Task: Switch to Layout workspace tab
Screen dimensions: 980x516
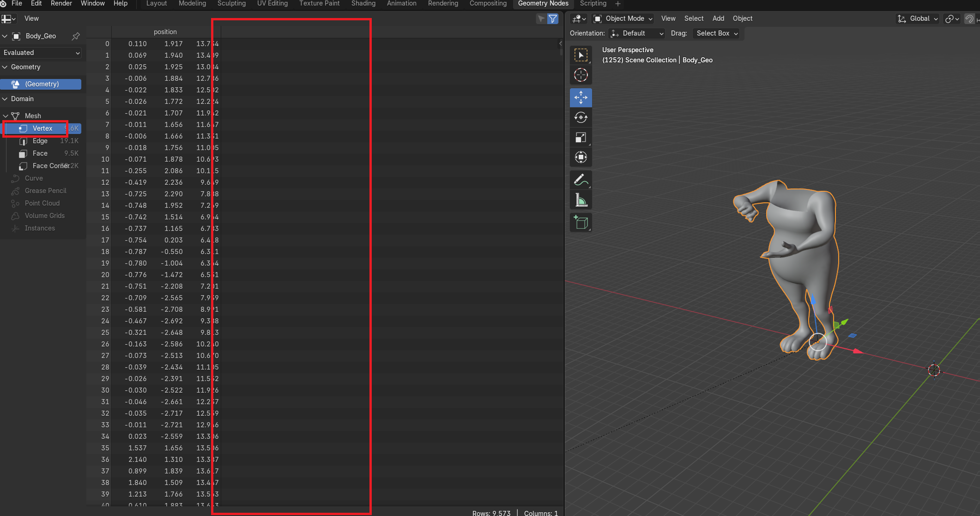Action: tap(157, 4)
